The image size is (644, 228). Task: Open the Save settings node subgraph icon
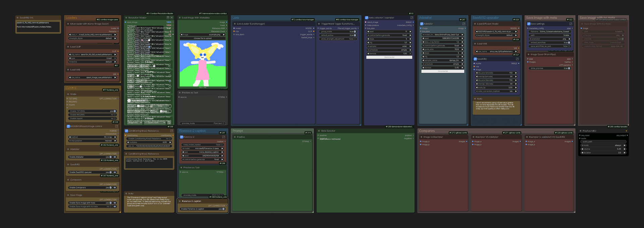coord(571,24)
